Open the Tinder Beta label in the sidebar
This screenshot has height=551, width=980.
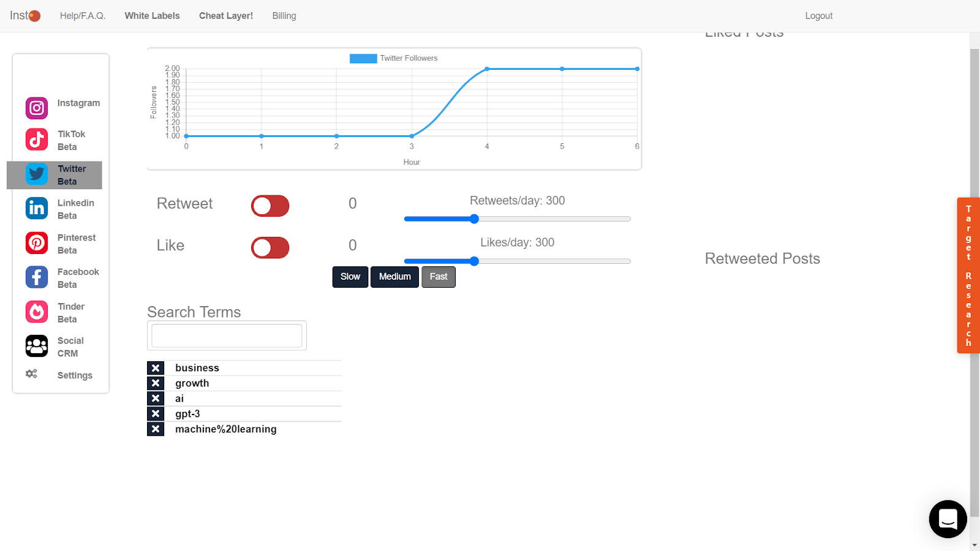[71, 313]
